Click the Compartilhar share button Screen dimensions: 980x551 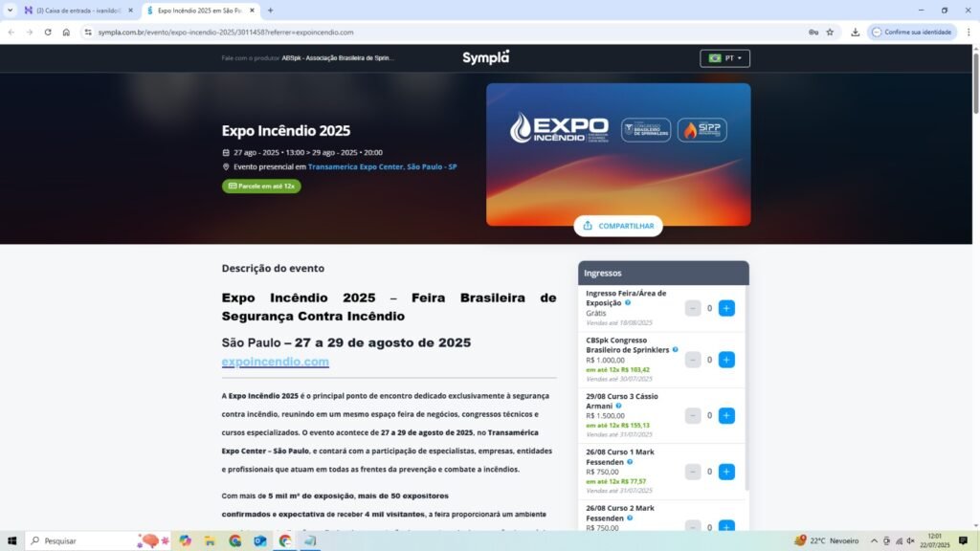click(x=618, y=226)
